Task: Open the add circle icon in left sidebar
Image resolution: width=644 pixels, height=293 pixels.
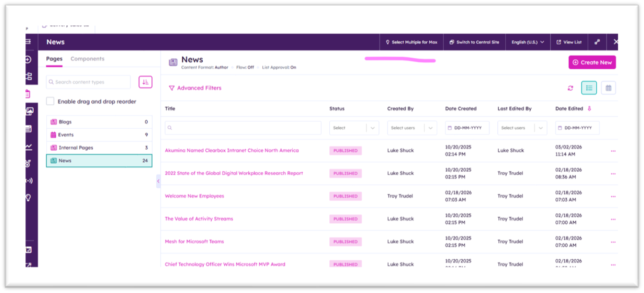Action: click(29, 59)
